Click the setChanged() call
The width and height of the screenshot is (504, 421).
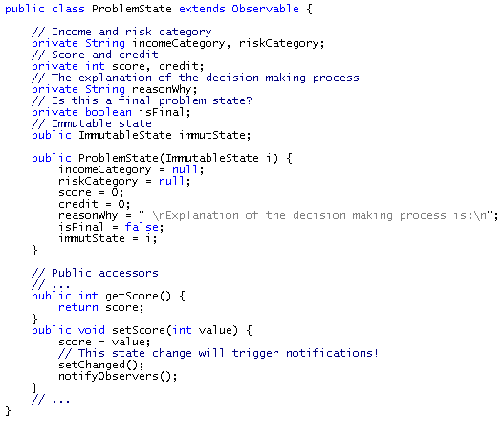coord(101,365)
